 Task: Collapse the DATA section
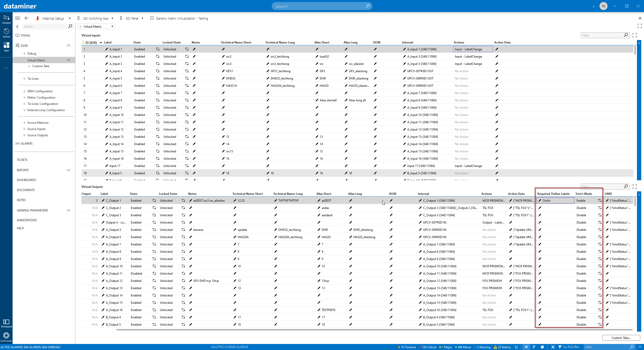click(x=68, y=46)
